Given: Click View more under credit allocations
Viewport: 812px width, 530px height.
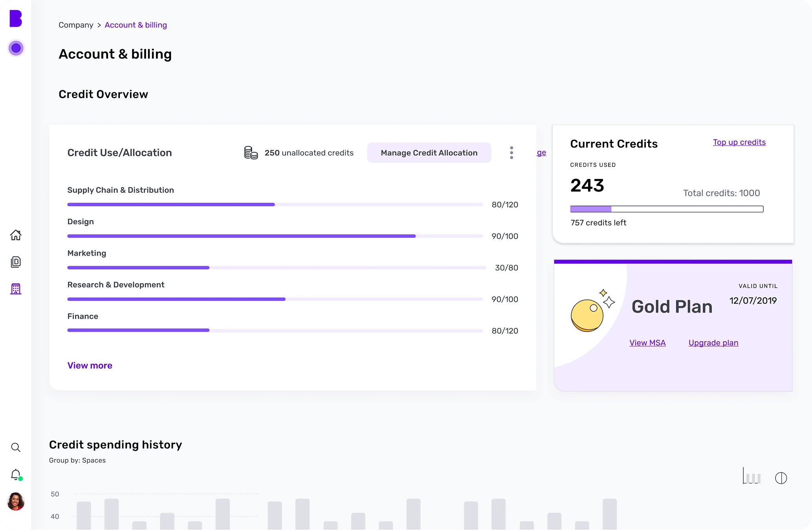Looking at the screenshot, I should pos(90,366).
